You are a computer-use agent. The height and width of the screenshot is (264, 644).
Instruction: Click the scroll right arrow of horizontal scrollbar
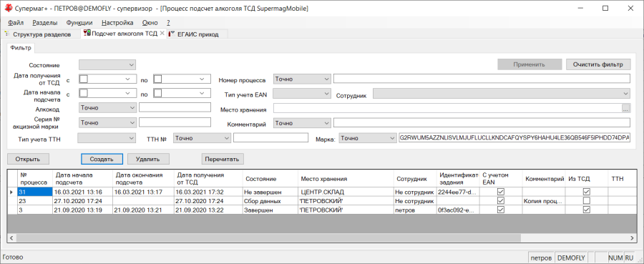pos(633,238)
